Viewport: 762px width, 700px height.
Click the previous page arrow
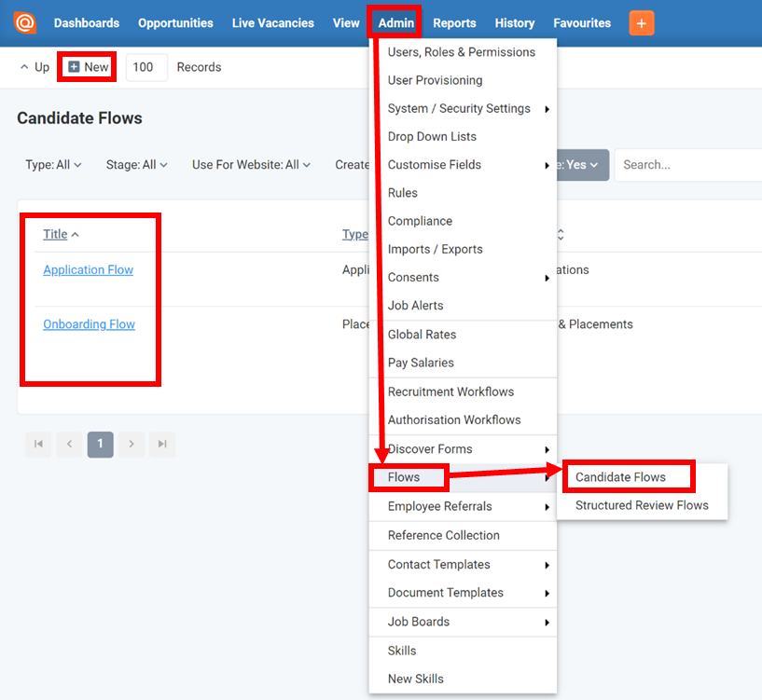[69, 445]
